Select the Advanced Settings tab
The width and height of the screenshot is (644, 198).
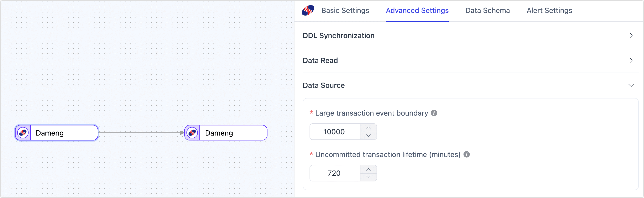(x=417, y=10)
